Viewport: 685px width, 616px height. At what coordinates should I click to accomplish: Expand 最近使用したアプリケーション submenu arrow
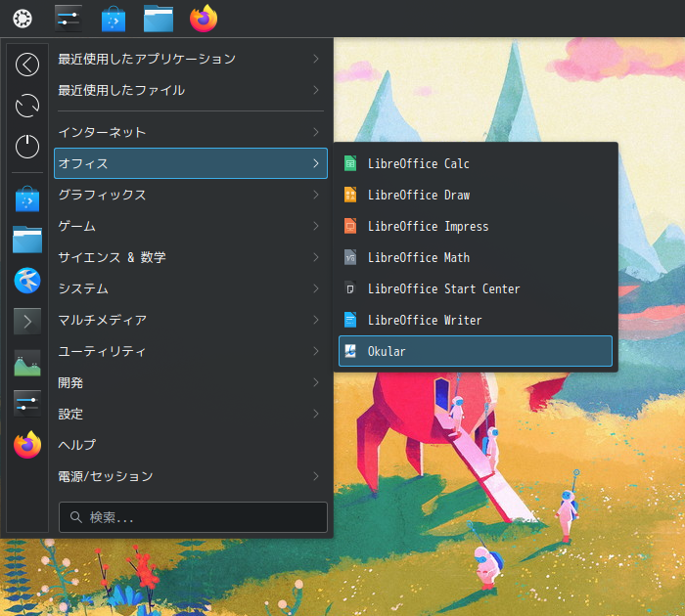(316, 59)
